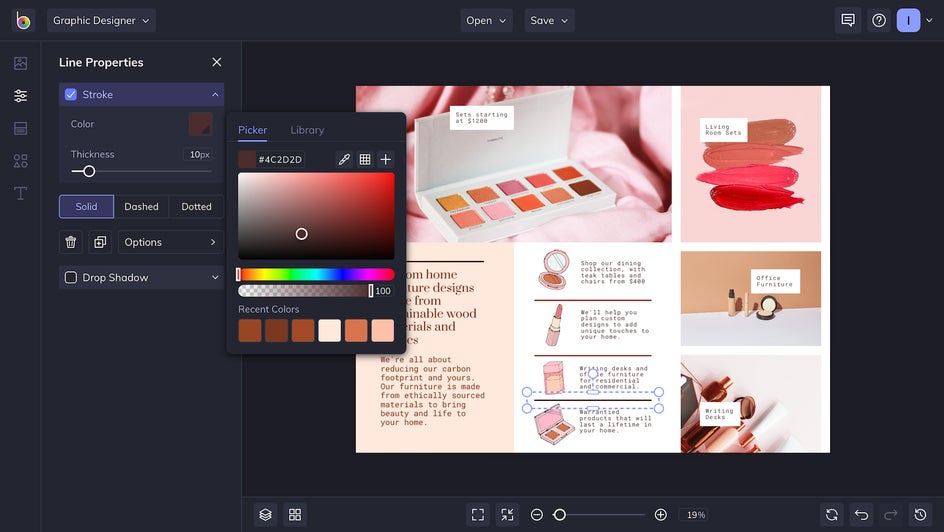Open the Templates sidebar icon
The height and width of the screenshot is (532, 944).
(x=20, y=128)
